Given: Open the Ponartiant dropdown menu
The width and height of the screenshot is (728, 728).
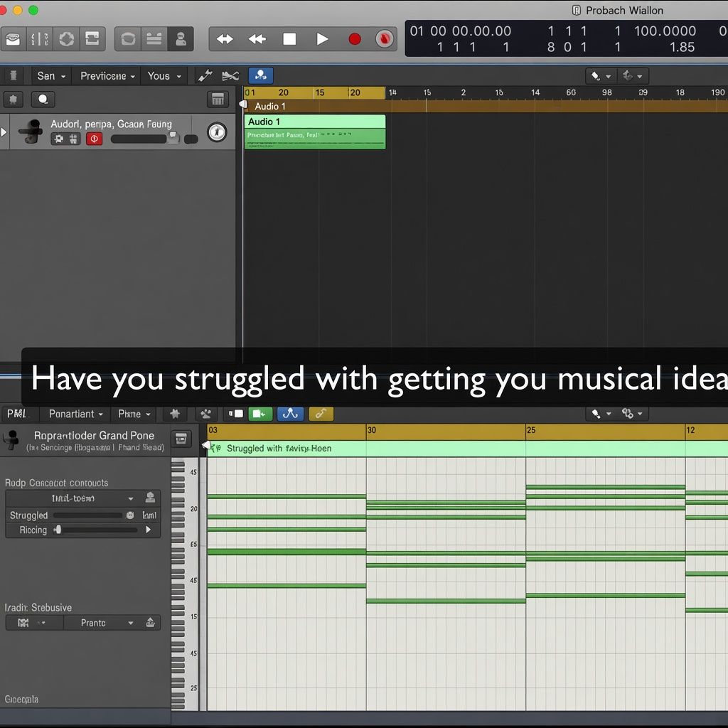Looking at the screenshot, I should 76,414.
